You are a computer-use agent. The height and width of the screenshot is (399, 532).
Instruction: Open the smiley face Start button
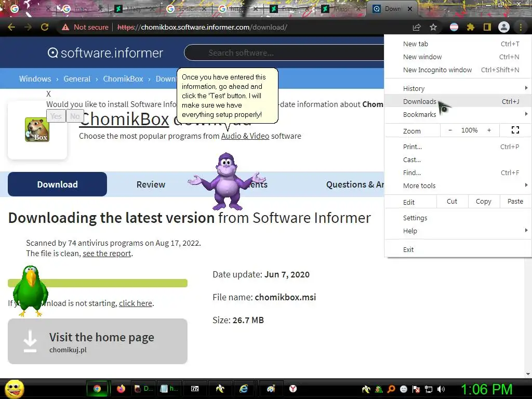[x=14, y=389]
